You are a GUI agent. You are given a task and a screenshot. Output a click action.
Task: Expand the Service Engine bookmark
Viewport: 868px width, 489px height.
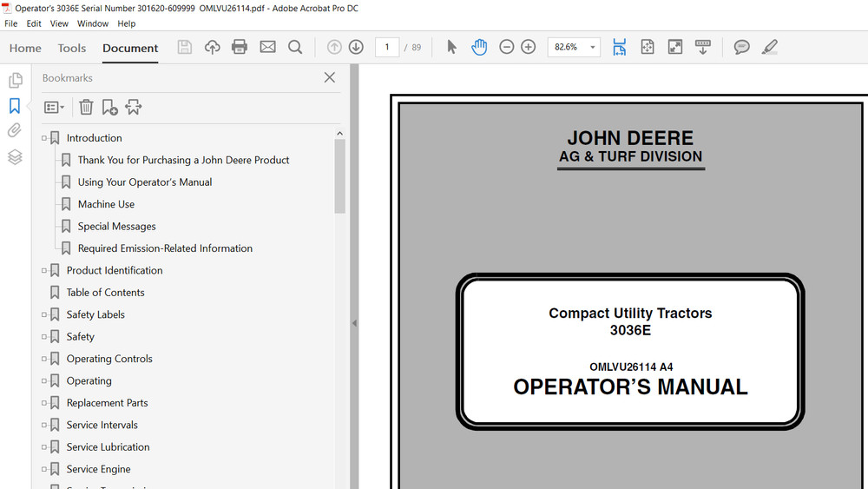[x=44, y=469]
